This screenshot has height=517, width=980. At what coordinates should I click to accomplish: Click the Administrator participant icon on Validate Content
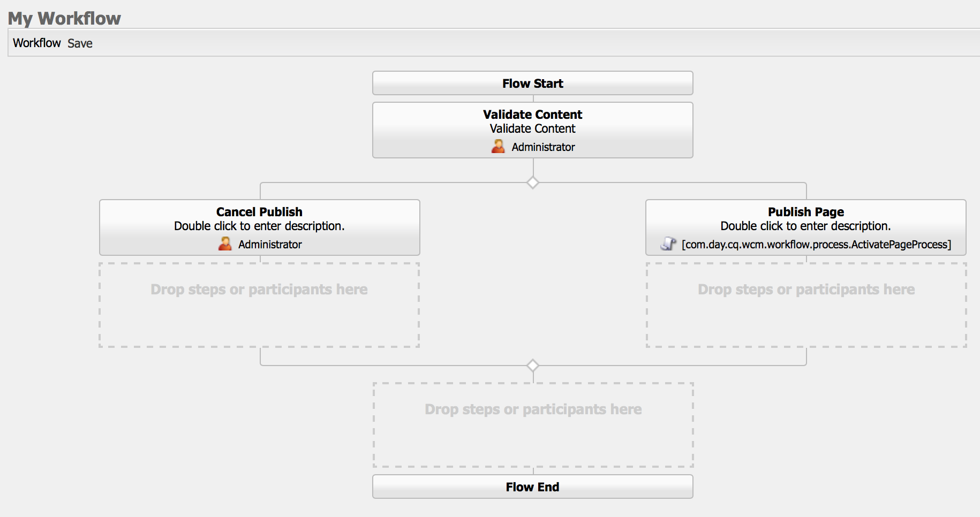click(x=499, y=146)
